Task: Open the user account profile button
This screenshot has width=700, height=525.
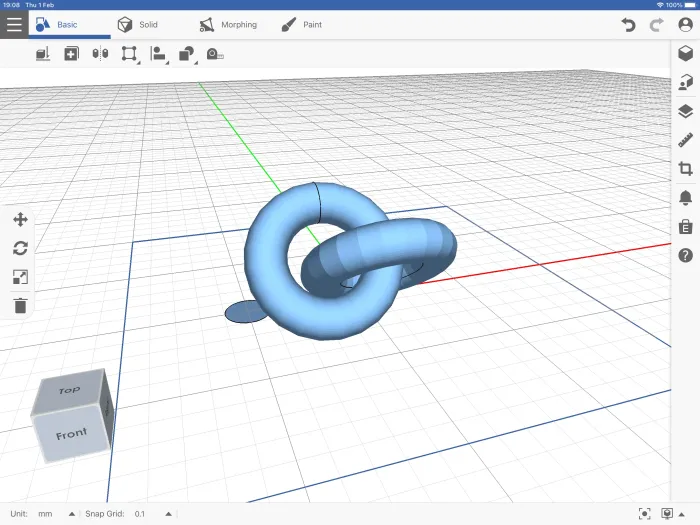Action: tap(685, 24)
